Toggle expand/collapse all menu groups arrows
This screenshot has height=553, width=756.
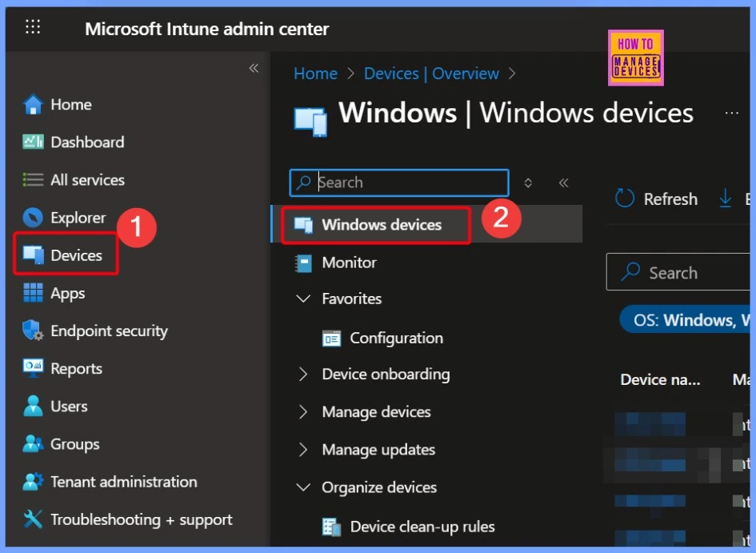pos(528,182)
